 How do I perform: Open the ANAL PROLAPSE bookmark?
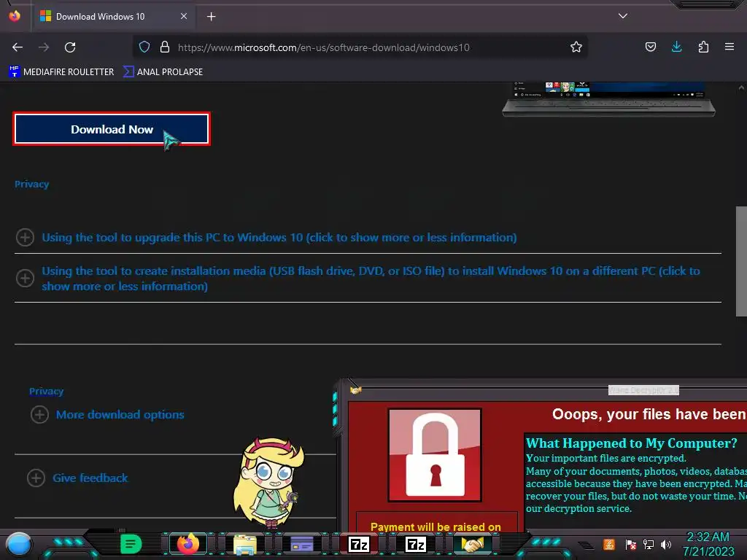pos(163,72)
